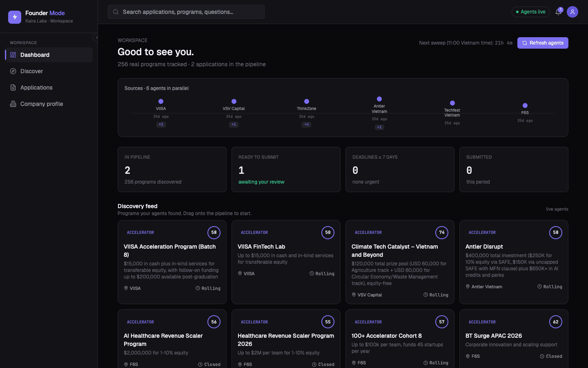
Task: Focus the search applications field
Action: coord(186,12)
